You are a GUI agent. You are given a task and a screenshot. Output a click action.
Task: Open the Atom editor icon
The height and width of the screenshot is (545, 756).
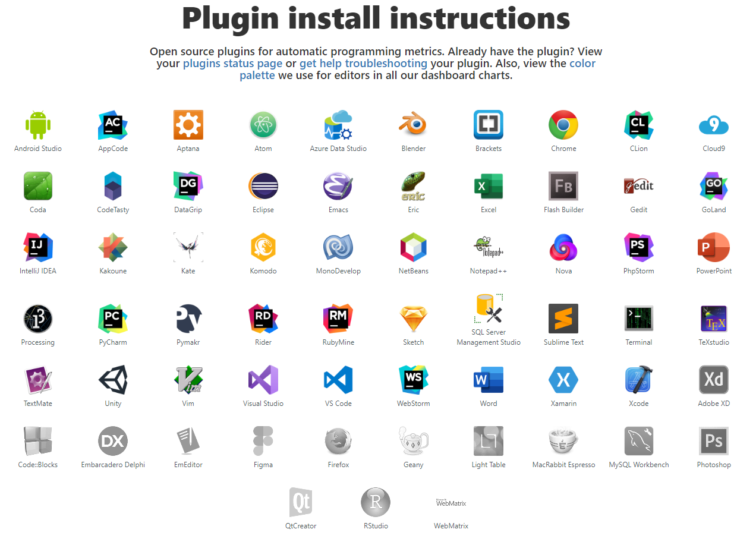pyautogui.click(x=263, y=125)
